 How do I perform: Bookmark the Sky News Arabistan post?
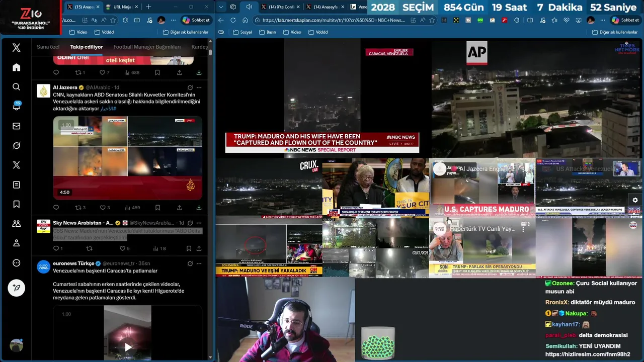[189, 248]
